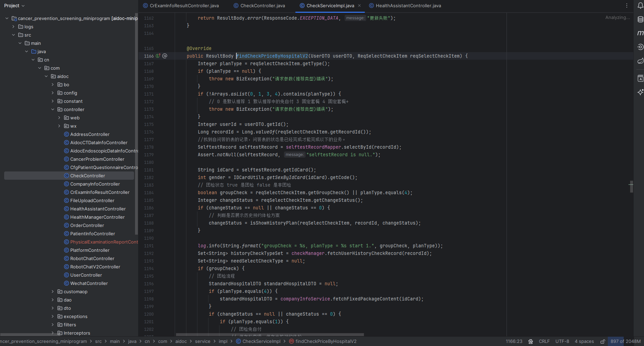Click the 1166:23 caret position indicator

[x=514, y=342]
